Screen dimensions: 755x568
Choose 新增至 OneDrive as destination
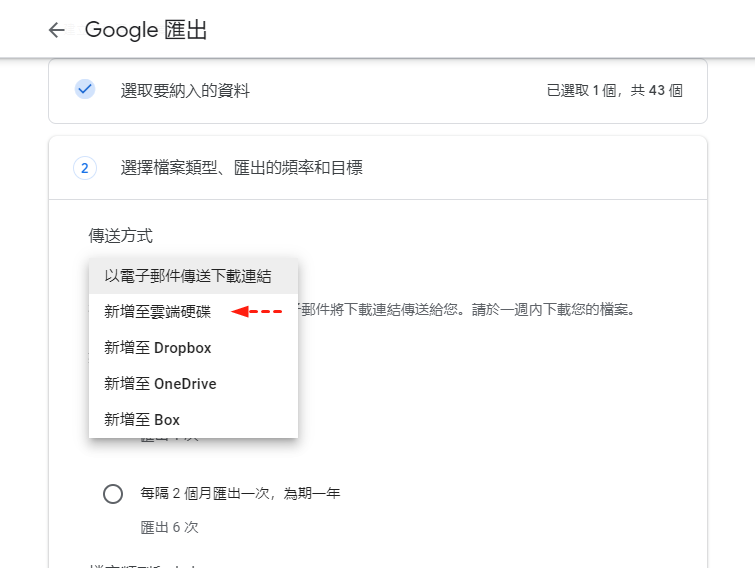click(x=160, y=384)
